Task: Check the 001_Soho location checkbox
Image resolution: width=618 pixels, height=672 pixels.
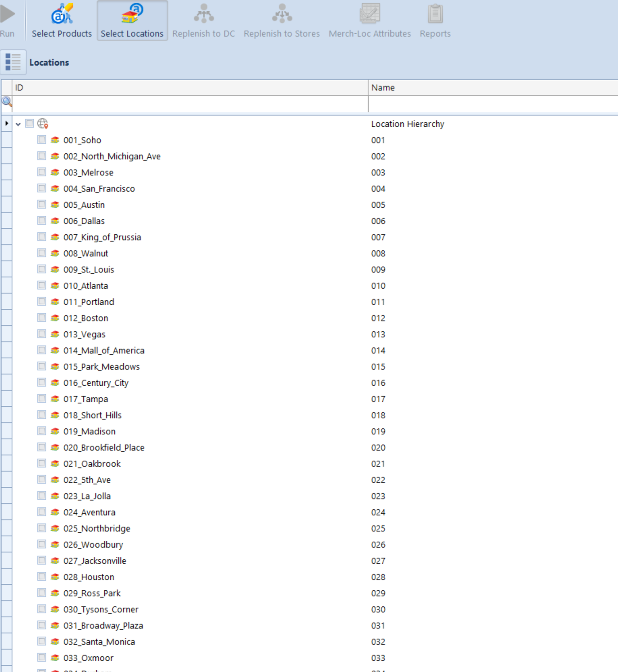Action: coord(42,140)
